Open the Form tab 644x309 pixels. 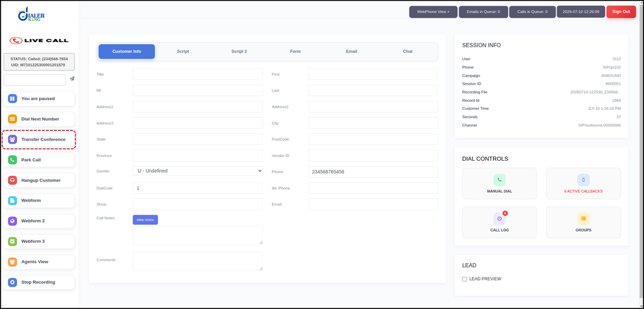(x=296, y=51)
